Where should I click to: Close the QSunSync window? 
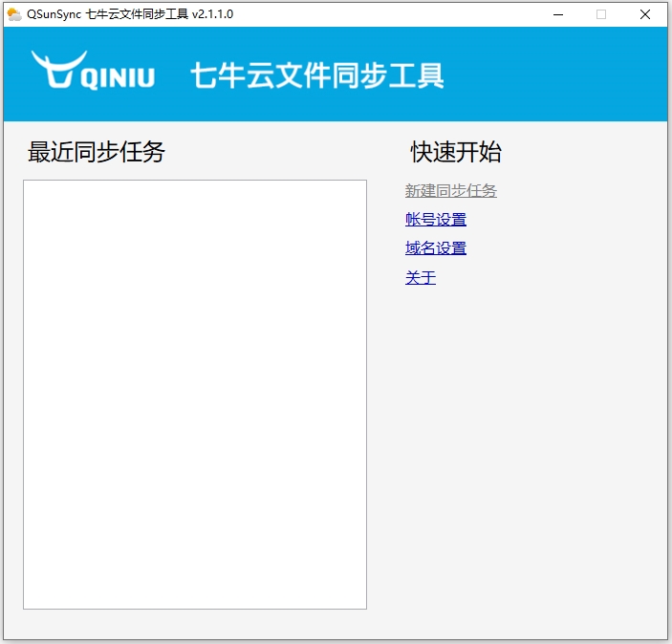644,14
